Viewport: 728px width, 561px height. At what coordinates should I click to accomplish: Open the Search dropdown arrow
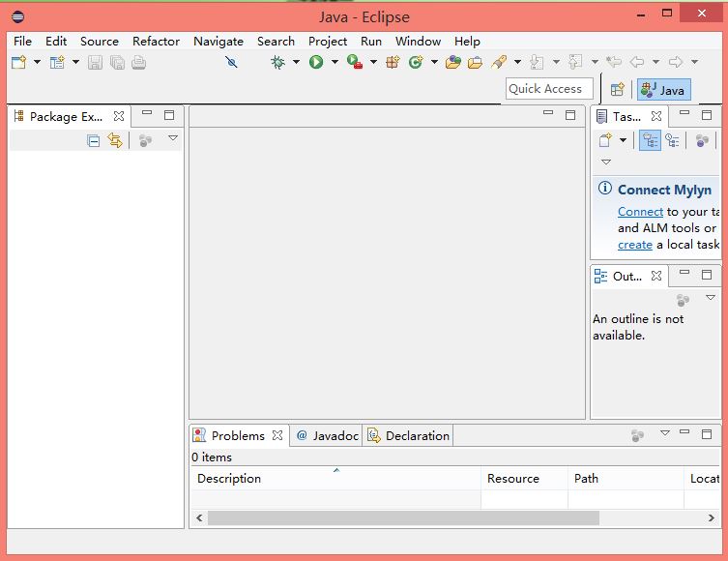(517, 61)
